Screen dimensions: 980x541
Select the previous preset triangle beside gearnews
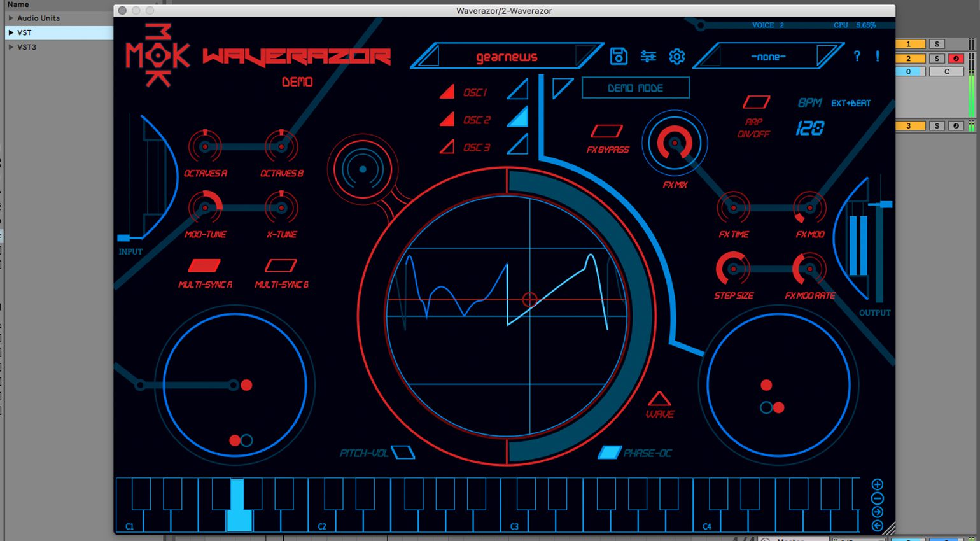431,57
